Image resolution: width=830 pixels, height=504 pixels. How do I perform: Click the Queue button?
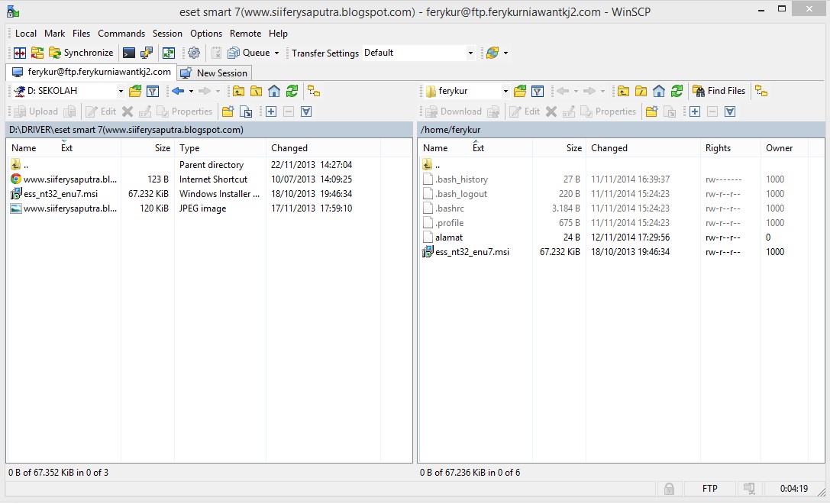250,53
